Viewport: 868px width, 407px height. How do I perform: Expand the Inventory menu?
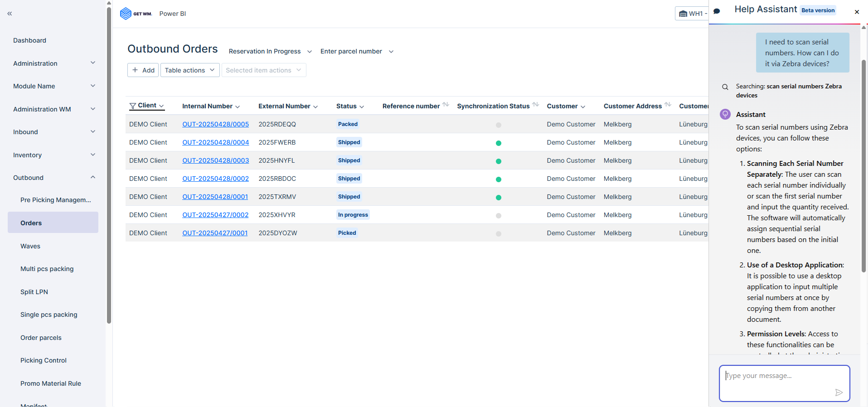[x=53, y=155]
